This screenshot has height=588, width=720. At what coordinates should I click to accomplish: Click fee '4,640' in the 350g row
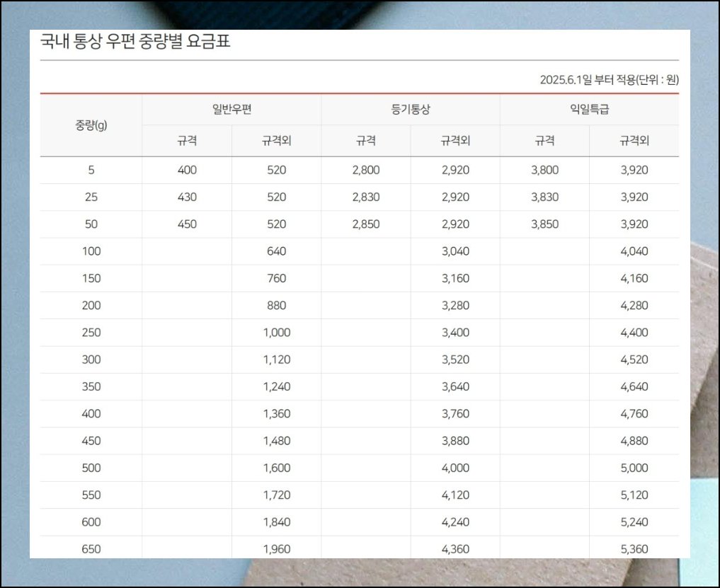point(634,386)
